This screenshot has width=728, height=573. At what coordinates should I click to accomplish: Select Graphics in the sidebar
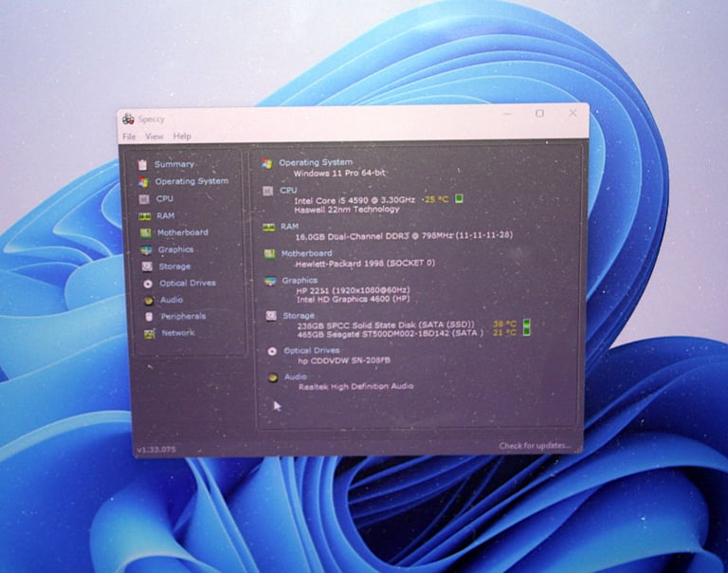pyautogui.click(x=175, y=250)
